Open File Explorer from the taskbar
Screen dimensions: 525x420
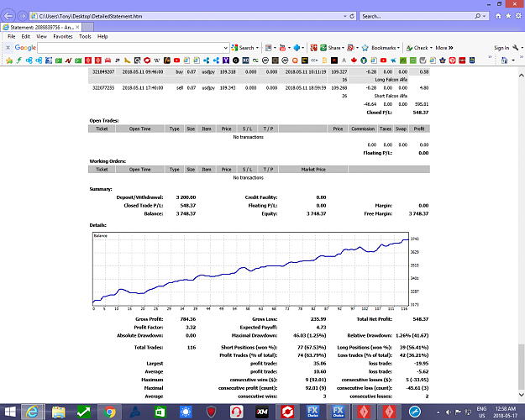click(x=59, y=412)
